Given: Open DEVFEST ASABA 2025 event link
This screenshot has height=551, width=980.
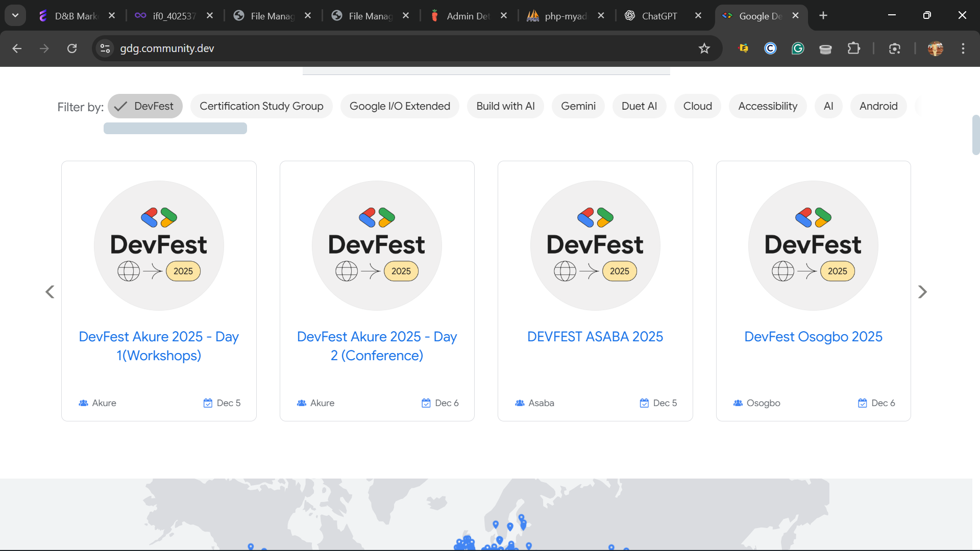Looking at the screenshot, I should point(595,337).
